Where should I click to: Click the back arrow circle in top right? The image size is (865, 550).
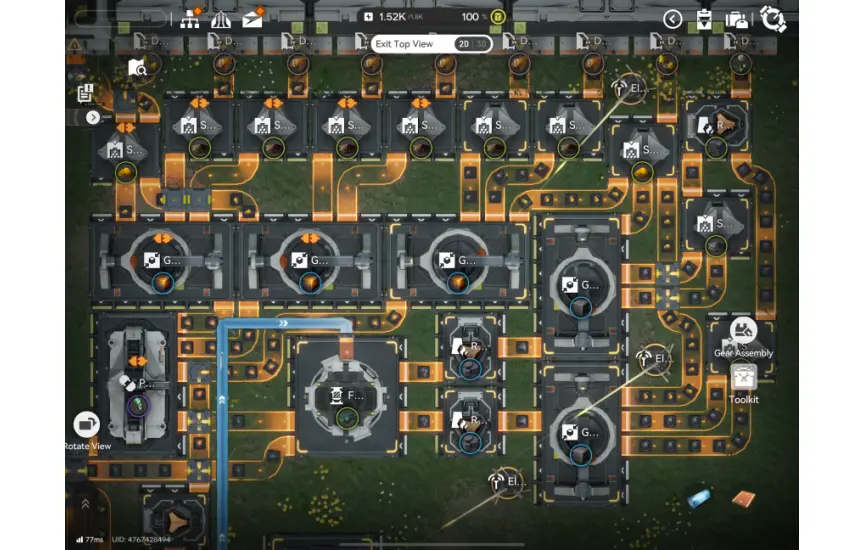(672, 19)
